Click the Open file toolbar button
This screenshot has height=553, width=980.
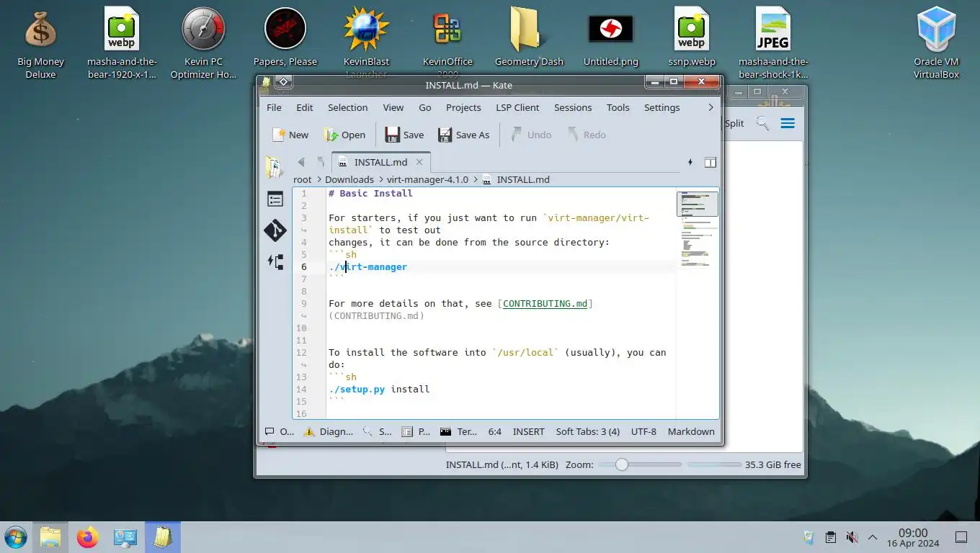tap(344, 135)
